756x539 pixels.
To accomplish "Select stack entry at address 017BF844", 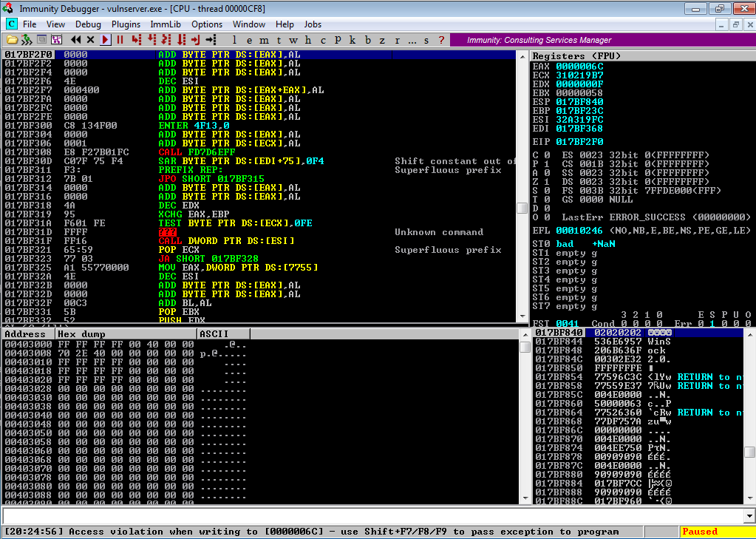I will [x=638, y=342].
